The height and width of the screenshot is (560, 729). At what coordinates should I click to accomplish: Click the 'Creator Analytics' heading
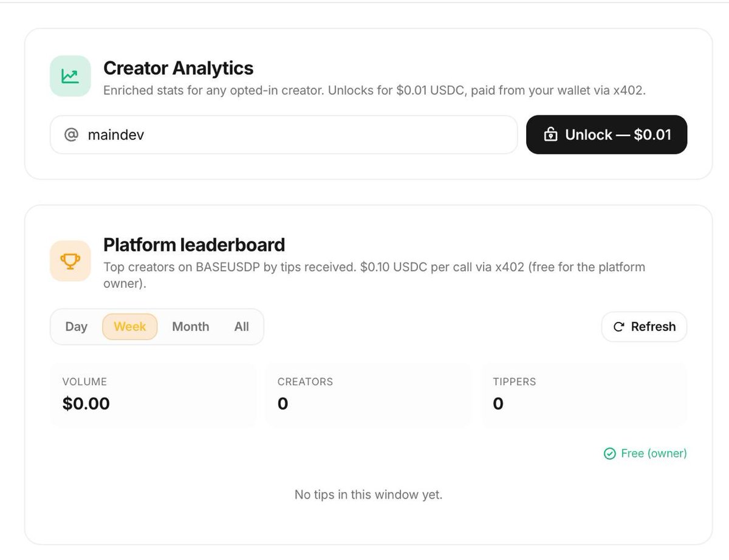[x=179, y=68]
